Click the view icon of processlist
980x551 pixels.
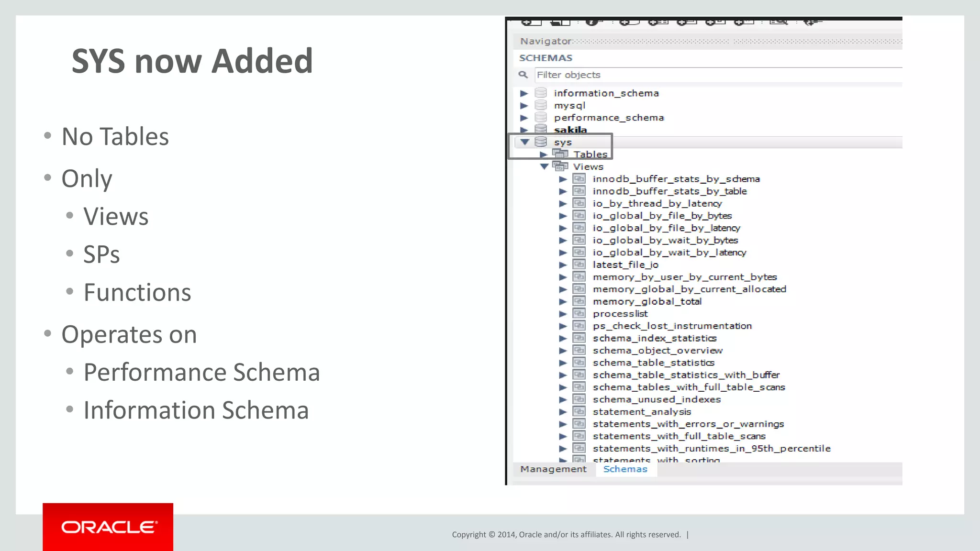(x=579, y=313)
